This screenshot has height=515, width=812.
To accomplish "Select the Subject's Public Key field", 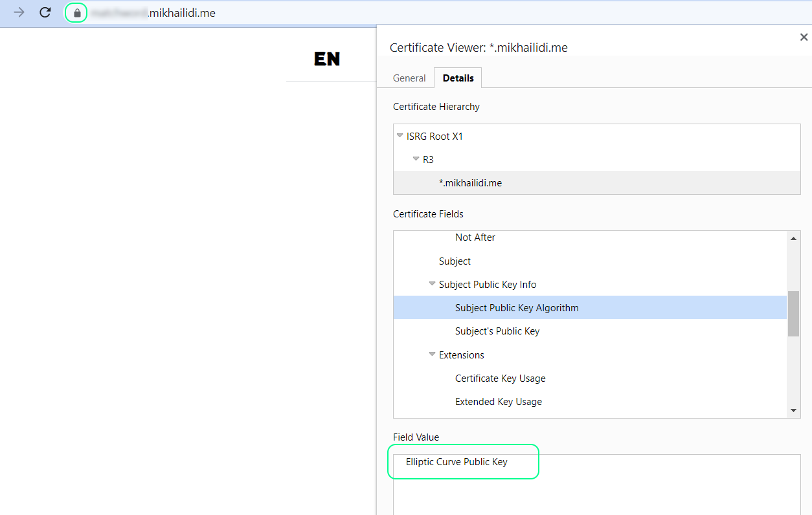I will click(497, 331).
